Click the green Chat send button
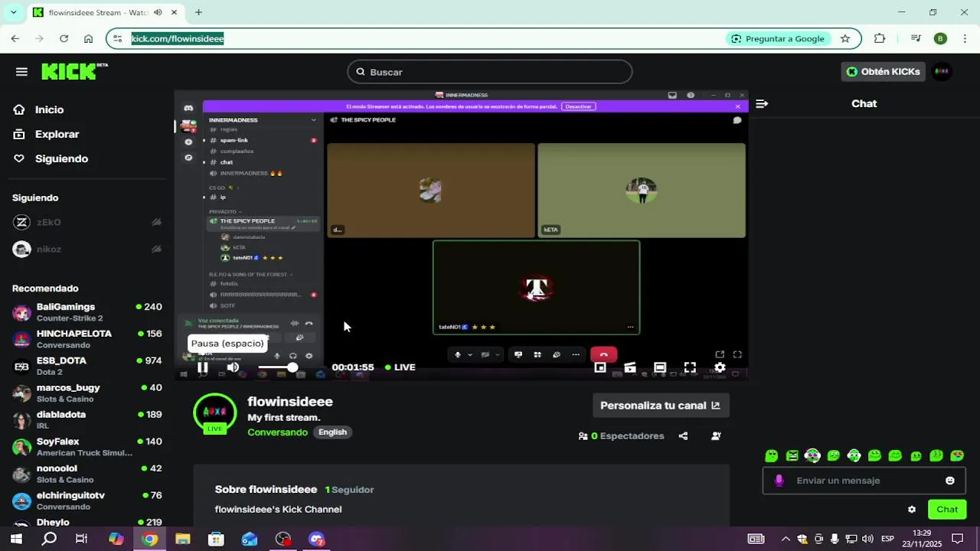The height and width of the screenshot is (551, 980). (x=947, y=510)
